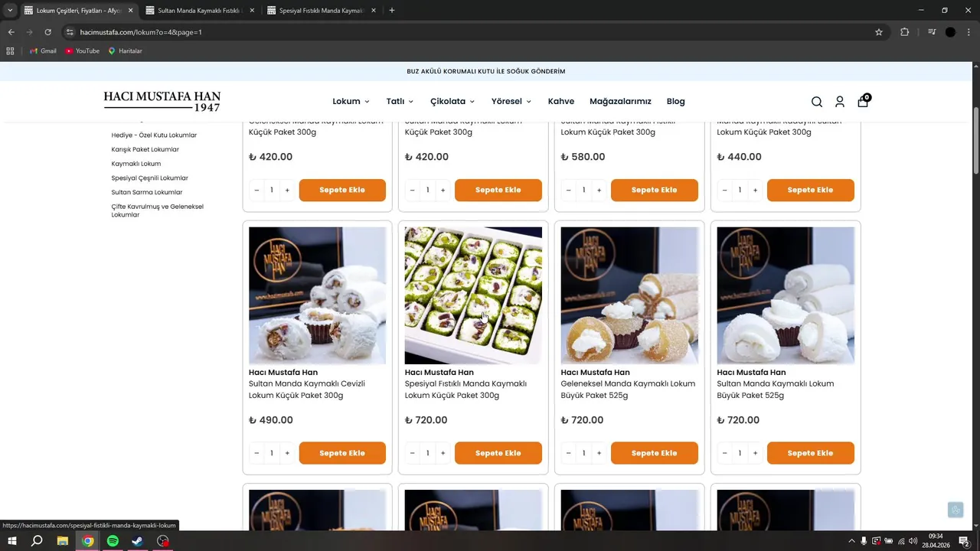Screen dimensions: 980x551
Task: Go back to the previous page
Action: click(x=11, y=32)
